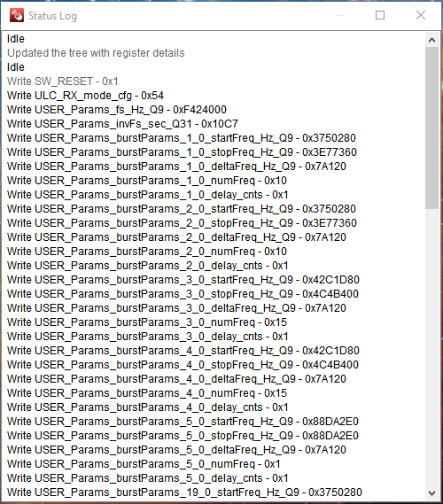Select 'Write ULC_RX_mode_cfg - 0x54' line
Viewport: 443px width, 504px height.
(x=86, y=96)
